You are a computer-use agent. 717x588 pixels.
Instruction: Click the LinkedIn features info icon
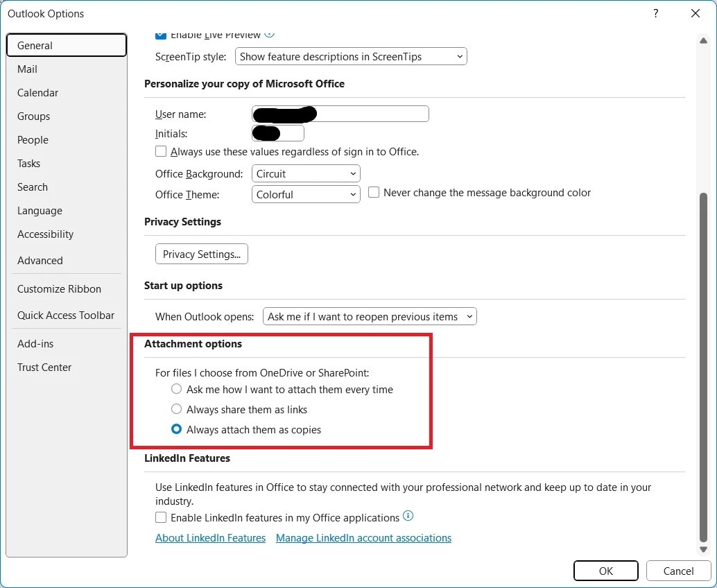pyautogui.click(x=408, y=516)
